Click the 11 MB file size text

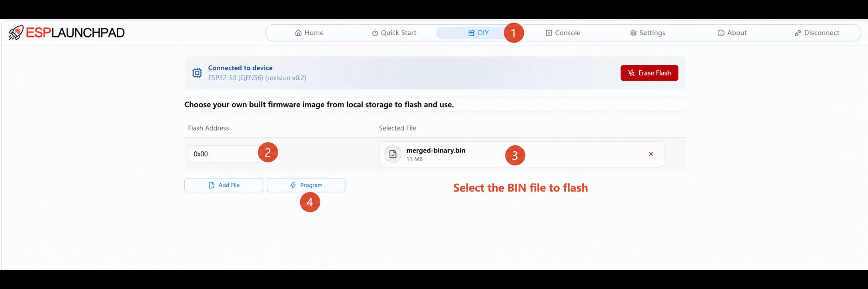(x=414, y=159)
